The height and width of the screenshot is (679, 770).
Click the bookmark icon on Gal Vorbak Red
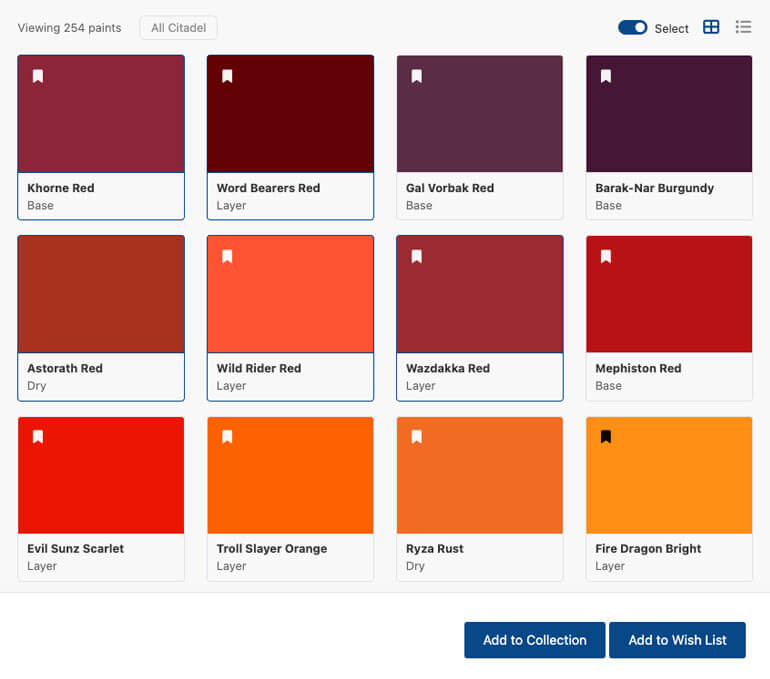point(416,76)
